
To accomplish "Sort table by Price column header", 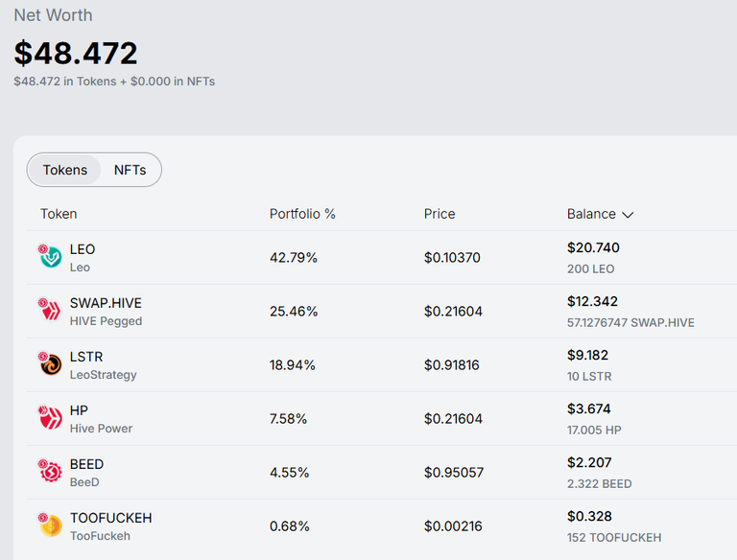I will coord(440,214).
